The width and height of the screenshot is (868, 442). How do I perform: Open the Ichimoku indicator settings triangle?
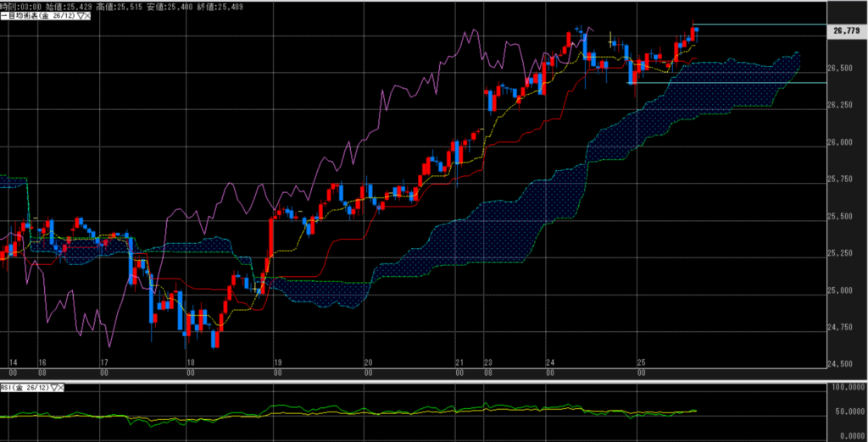[x=79, y=16]
